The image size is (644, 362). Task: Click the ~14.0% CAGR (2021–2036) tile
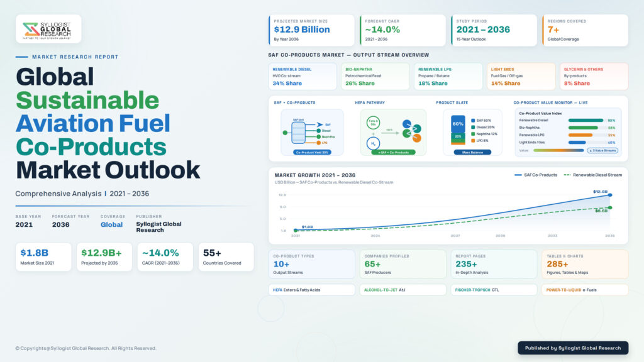(165, 257)
